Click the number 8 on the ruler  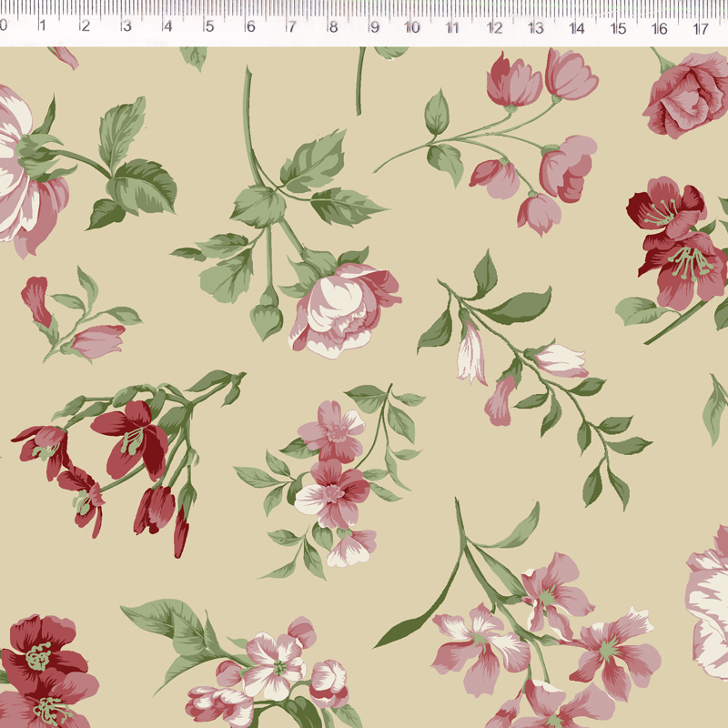332,27
